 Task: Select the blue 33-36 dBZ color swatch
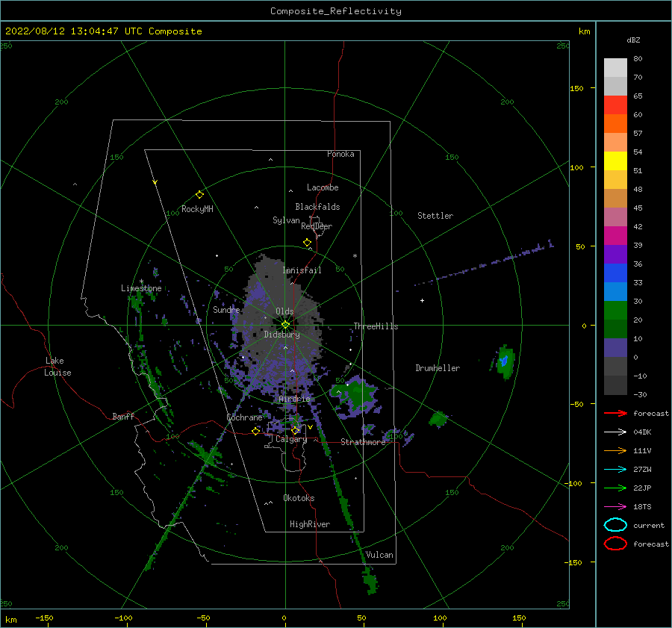coord(615,273)
